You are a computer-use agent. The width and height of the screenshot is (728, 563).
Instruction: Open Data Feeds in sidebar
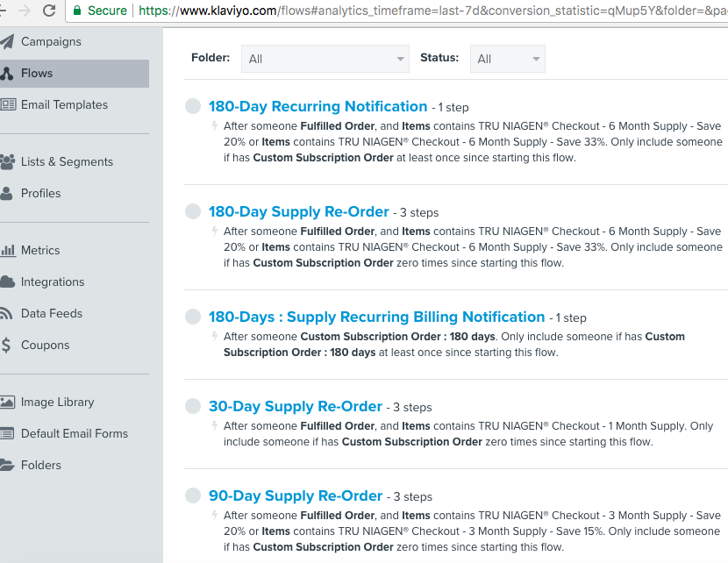52,313
